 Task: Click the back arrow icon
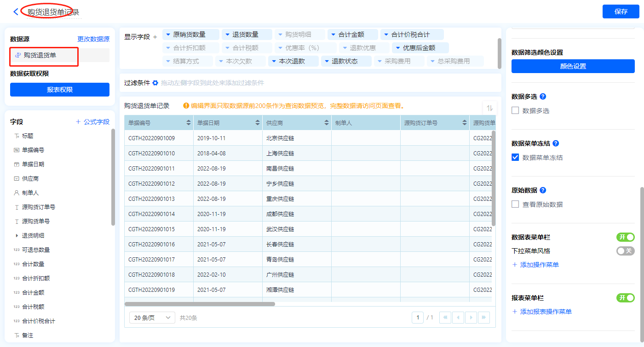(x=16, y=11)
